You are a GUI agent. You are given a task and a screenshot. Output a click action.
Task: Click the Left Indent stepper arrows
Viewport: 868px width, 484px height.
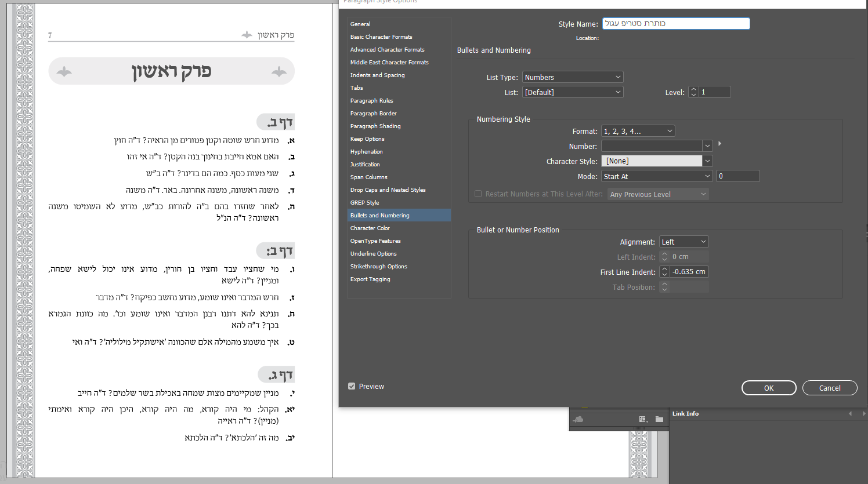click(664, 257)
